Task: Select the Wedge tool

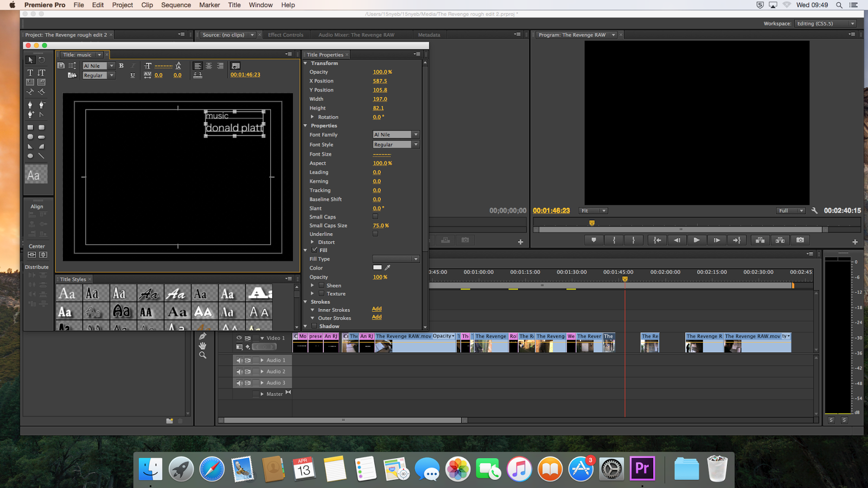Action: 30,146
